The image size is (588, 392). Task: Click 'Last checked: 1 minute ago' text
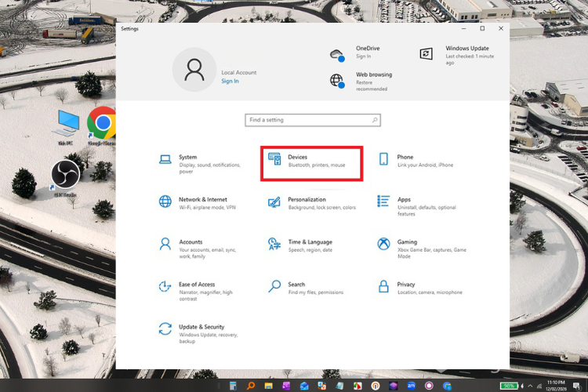tap(470, 60)
